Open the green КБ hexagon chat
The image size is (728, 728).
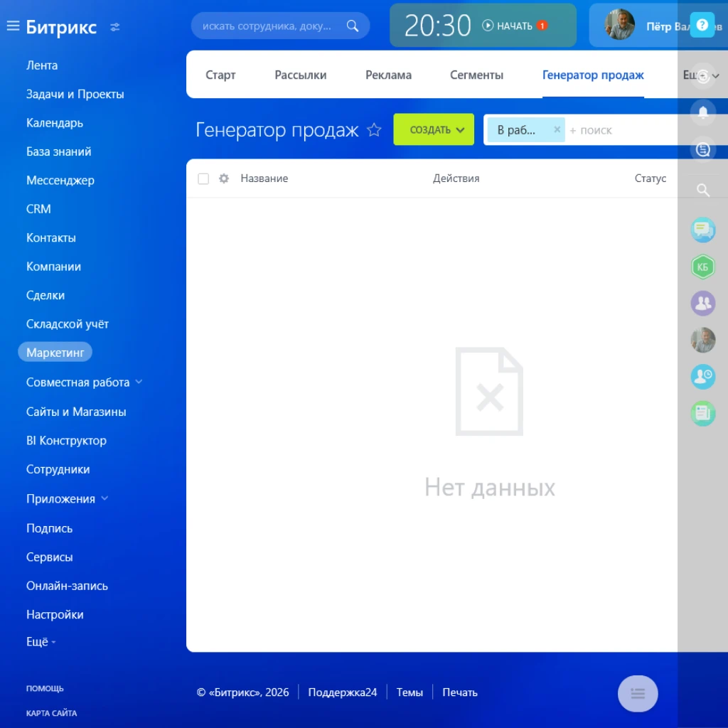[703, 267]
